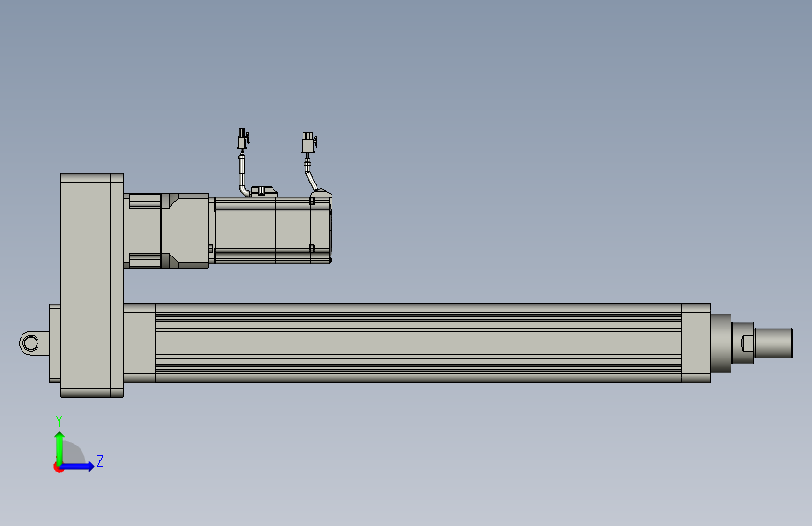812x526 pixels.
Task: Select the tall belt drive housing block
Action: click(x=92, y=285)
